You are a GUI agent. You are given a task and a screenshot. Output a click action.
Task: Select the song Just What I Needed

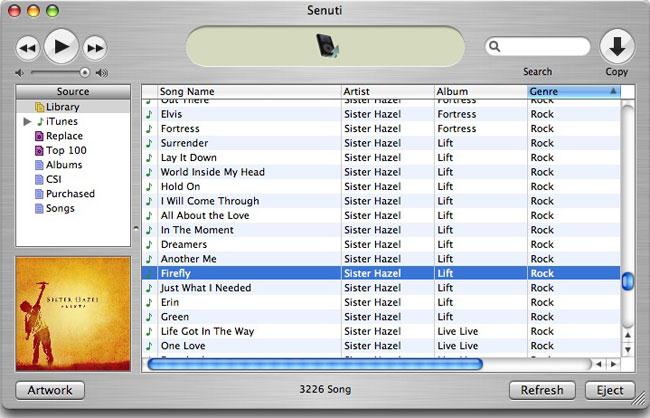tap(206, 288)
